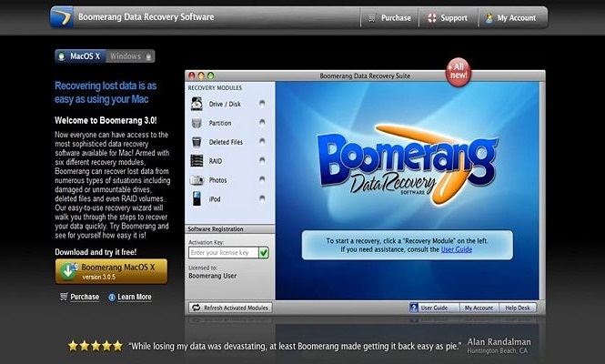Click the green checkmark to validate license key
The width and height of the screenshot is (605, 364).
pos(264,253)
